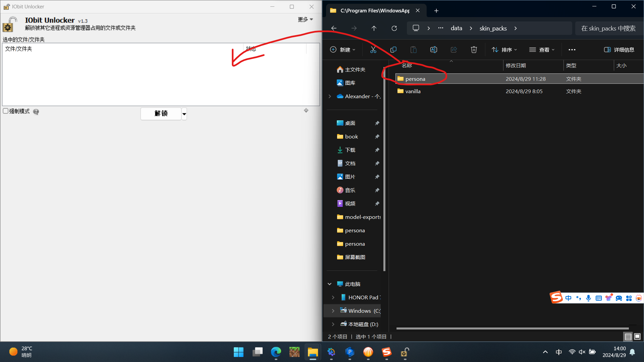Screen dimensions: 644x362
Task: Refresh the skin_packs folder view
Action: coord(394,28)
